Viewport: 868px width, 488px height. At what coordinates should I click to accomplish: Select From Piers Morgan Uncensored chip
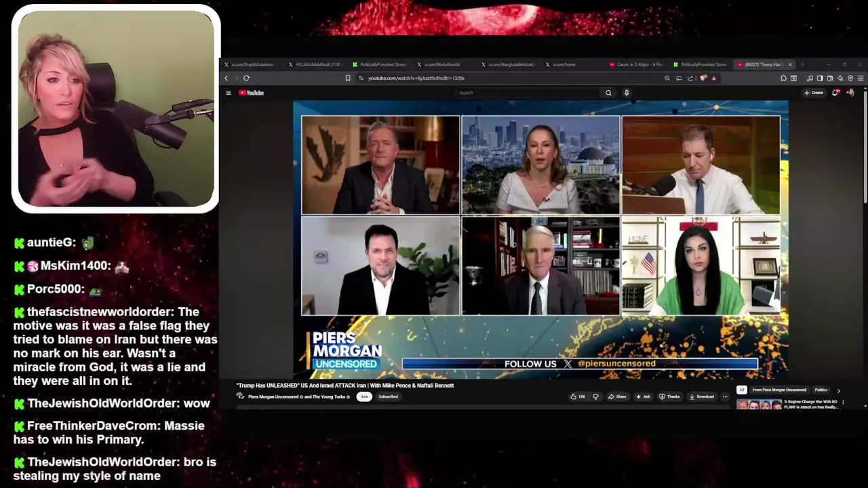(x=779, y=390)
